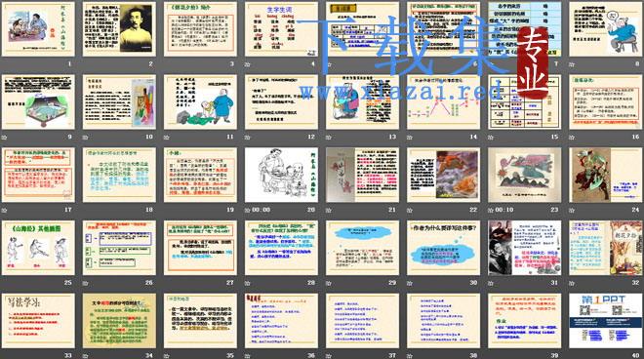
Task: Select slide 2 with the author portrait photo
Action: 119,29
